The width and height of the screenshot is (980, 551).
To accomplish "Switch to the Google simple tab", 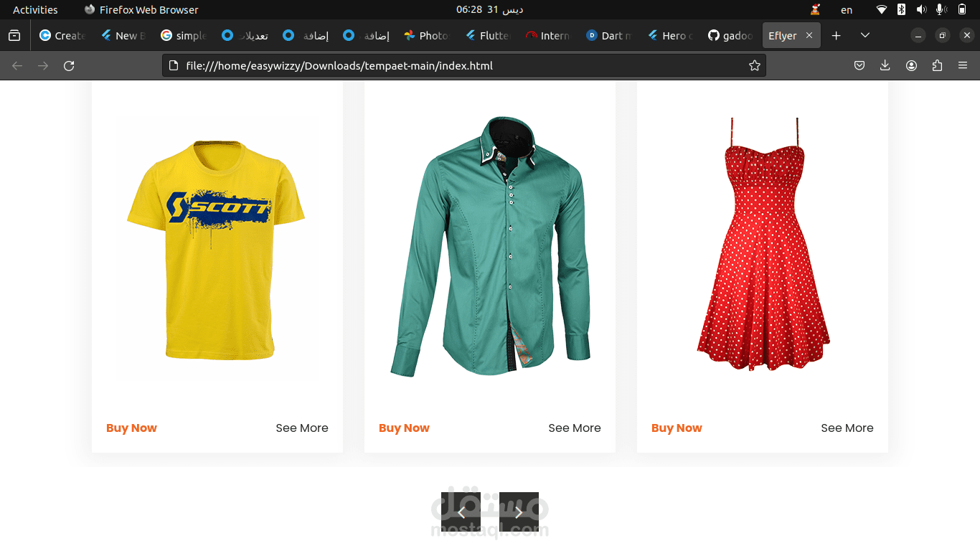I will (x=184, y=35).
